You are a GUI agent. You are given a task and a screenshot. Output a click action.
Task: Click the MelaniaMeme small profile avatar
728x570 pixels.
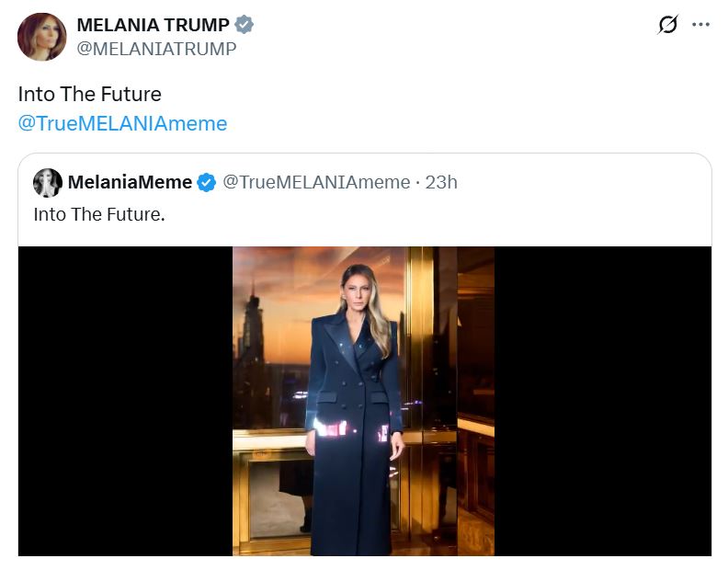click(x=48, y=183)
